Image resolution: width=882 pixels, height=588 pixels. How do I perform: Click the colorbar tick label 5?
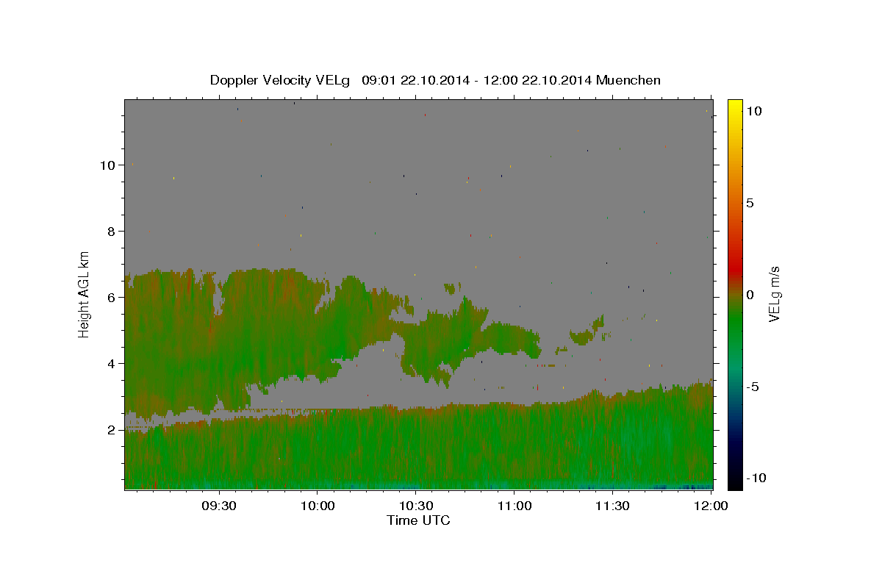tap(750, 203)
